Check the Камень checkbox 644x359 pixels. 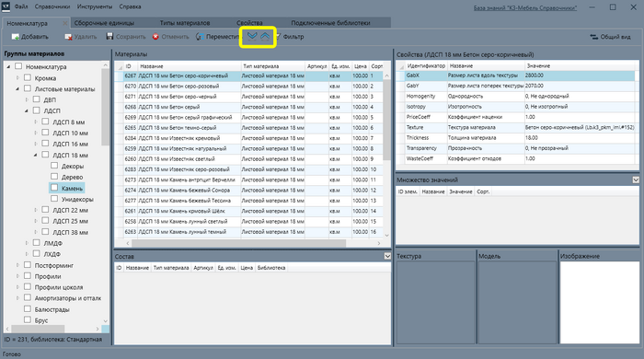click(54, 187)
